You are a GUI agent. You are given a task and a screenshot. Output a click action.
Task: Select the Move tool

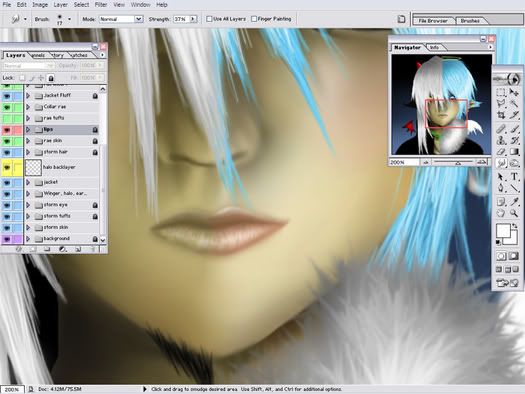[514, 92]
